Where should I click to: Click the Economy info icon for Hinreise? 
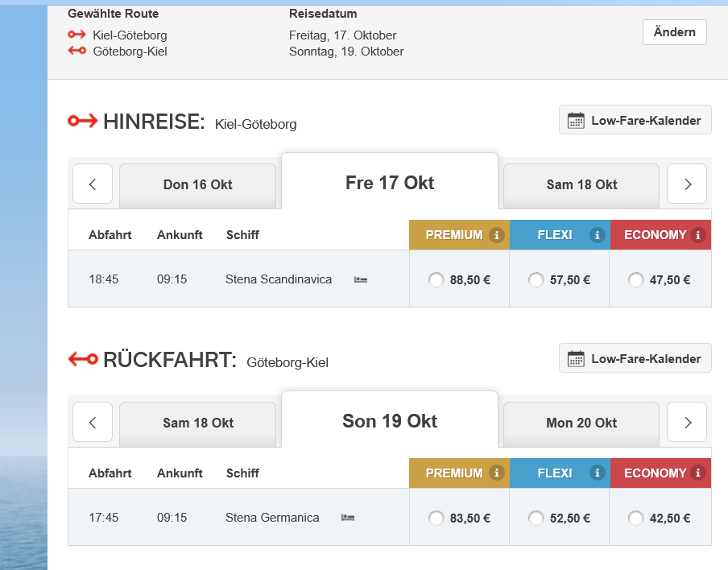click(x=698, y=235)
